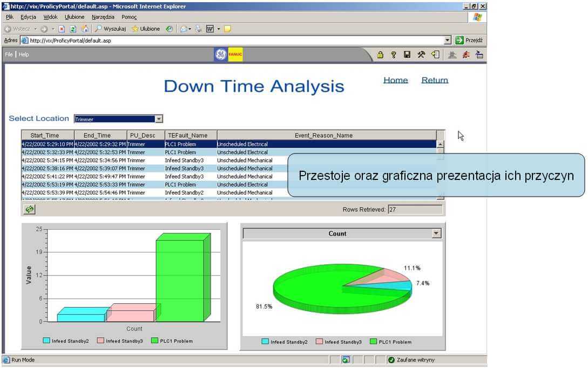
Task: Click the browser Back (Wstecz) button
Action: coord(17,29)
